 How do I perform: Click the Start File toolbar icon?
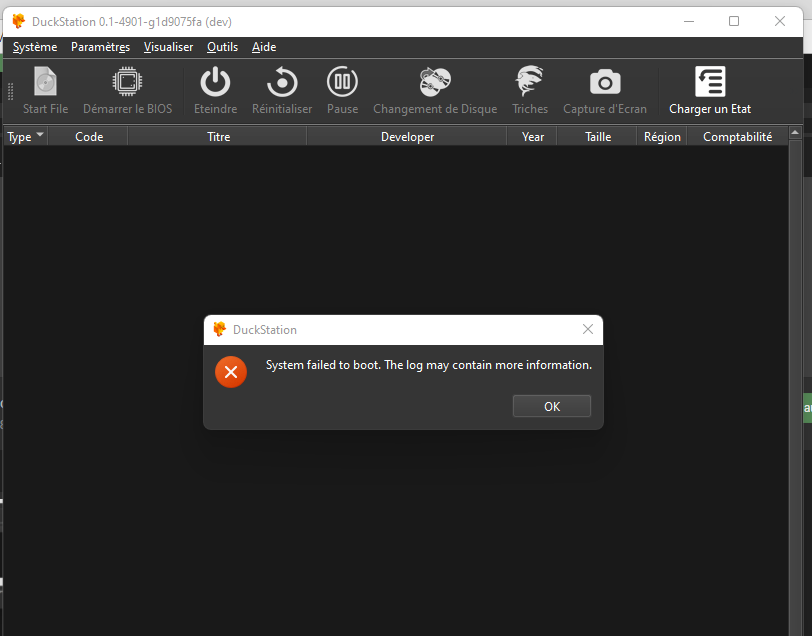coord(45,81)
